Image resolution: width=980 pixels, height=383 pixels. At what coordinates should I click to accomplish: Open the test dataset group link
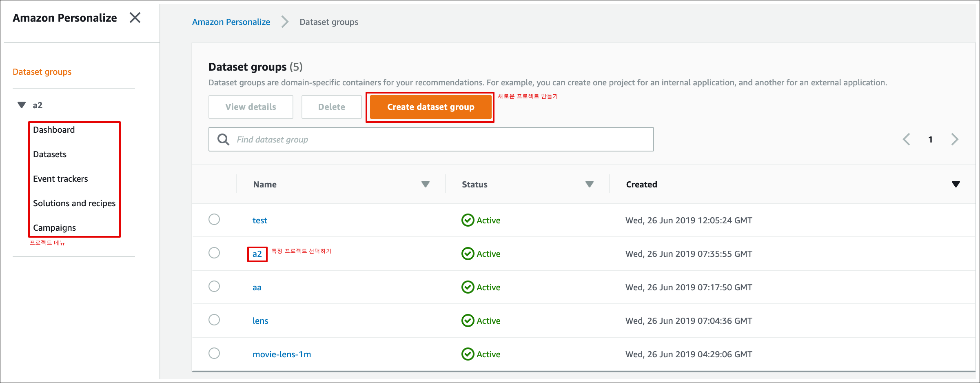click(260, 220)
